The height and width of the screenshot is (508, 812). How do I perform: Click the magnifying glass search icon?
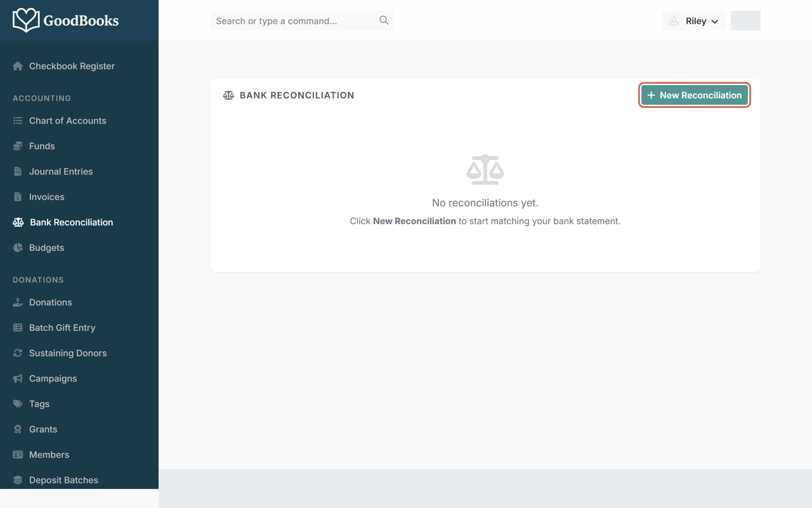(x=384, y=20)
